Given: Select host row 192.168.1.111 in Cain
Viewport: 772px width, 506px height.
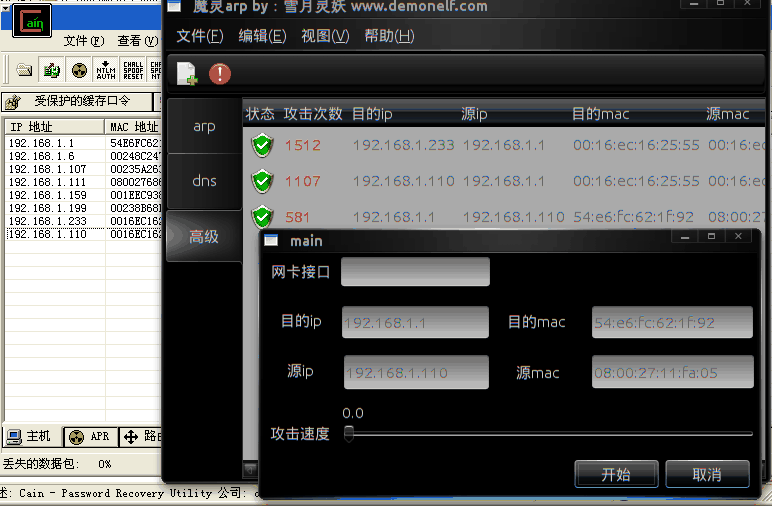Looking at the screenshot, I should (84, 182).
